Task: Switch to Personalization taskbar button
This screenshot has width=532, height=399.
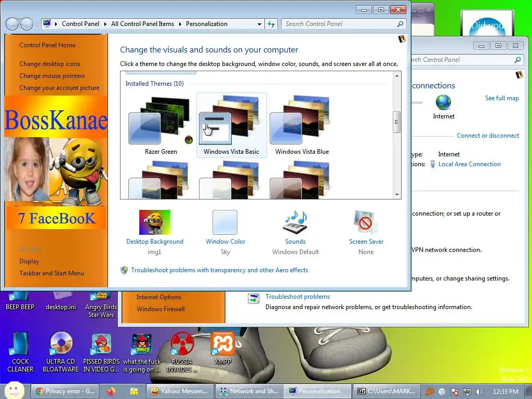Action: (317, 391)
